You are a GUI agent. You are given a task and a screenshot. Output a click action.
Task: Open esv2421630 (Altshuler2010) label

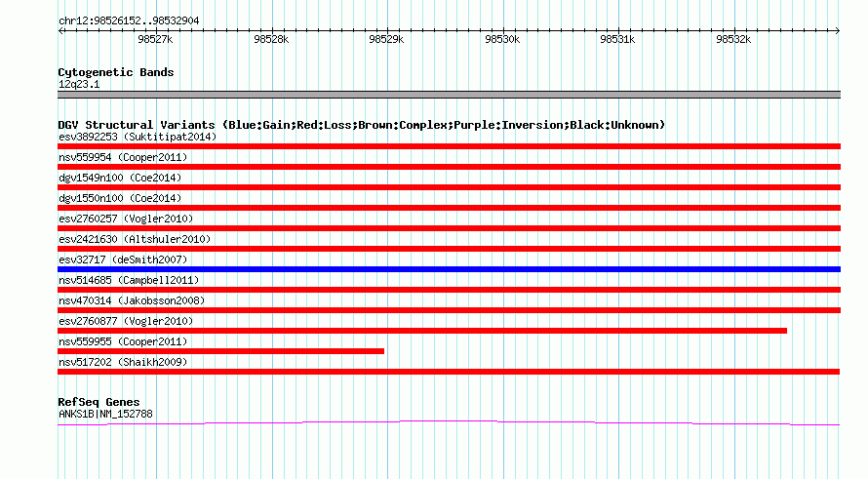pyautogui.click(x=135, y=239)
